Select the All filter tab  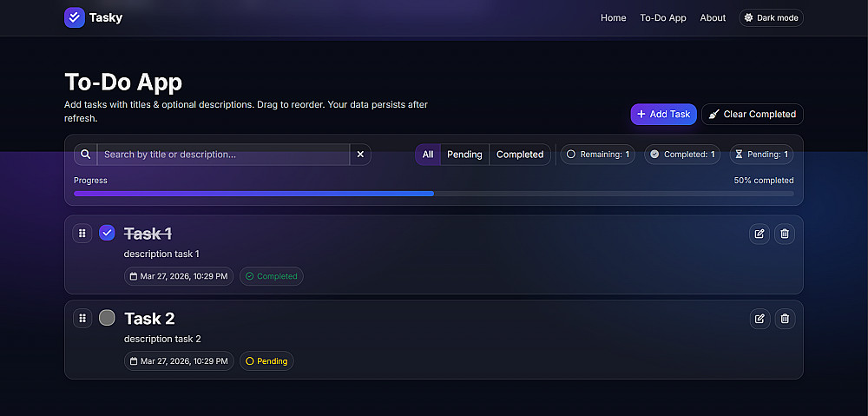click(x=428, y=155)
